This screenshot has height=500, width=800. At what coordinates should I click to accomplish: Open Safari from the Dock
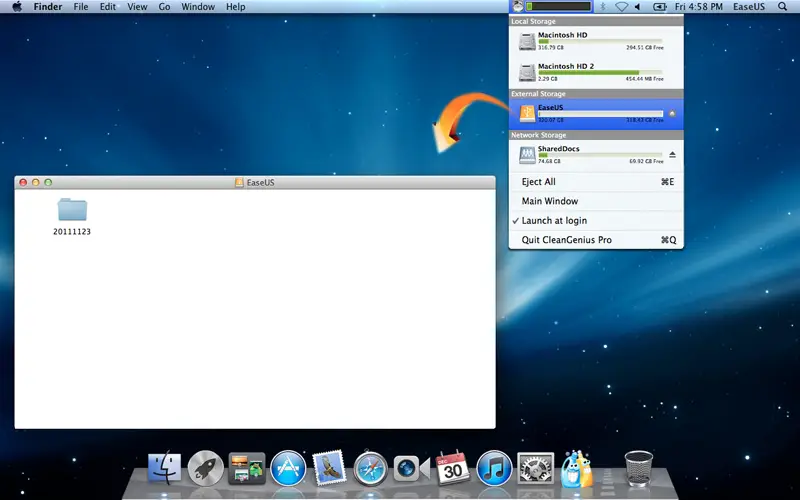(x=370, y=468)
